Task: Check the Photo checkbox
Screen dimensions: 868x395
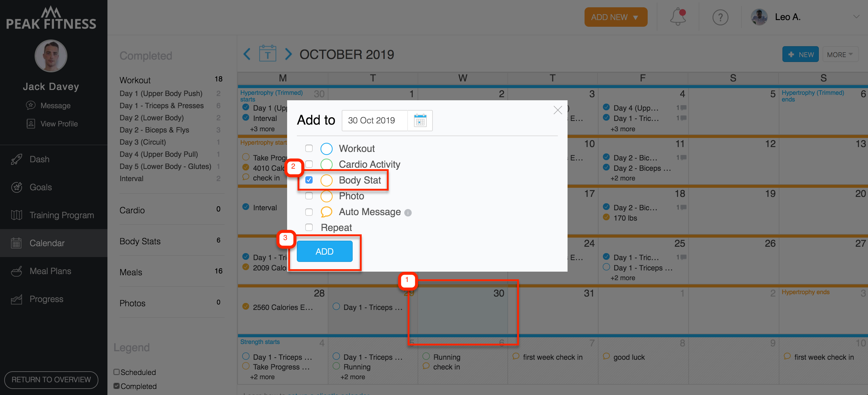Action: tap(309, 196)
